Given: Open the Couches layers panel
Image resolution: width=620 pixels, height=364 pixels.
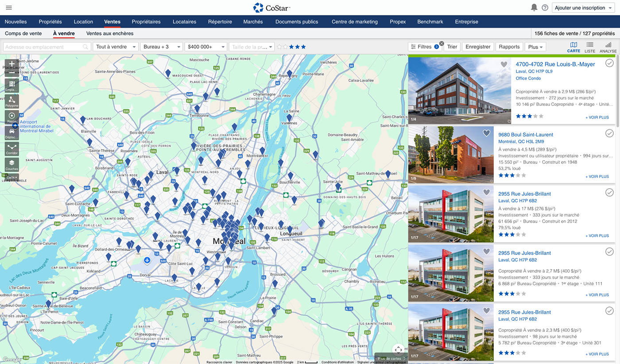Looking at the screenshot, I should click(x=12, y=164).
